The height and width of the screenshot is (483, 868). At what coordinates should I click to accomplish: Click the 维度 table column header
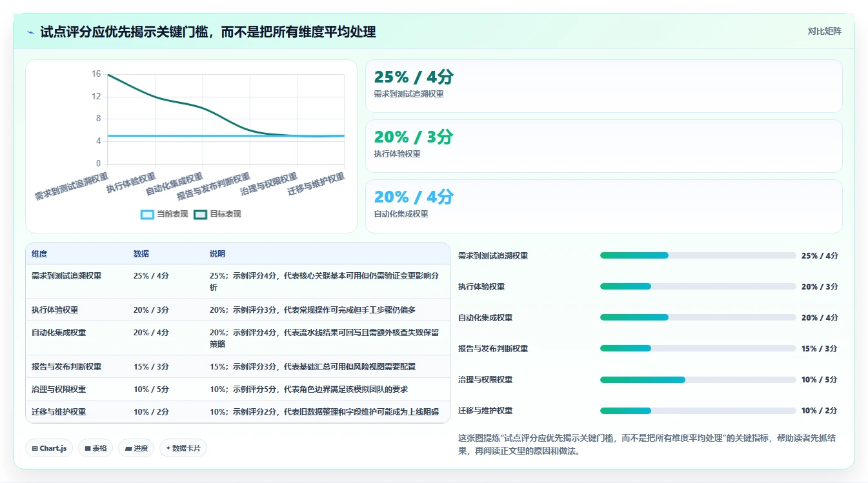[x=39, y=254]
